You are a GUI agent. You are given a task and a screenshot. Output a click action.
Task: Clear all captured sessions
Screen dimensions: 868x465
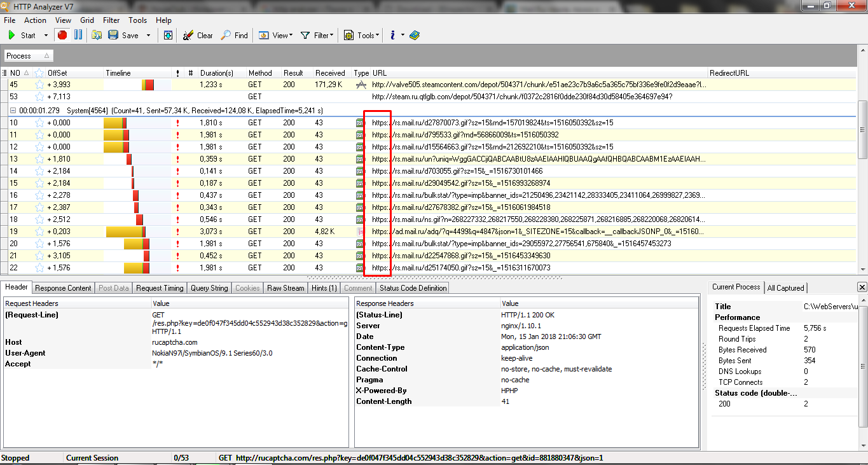pos(198,36)
